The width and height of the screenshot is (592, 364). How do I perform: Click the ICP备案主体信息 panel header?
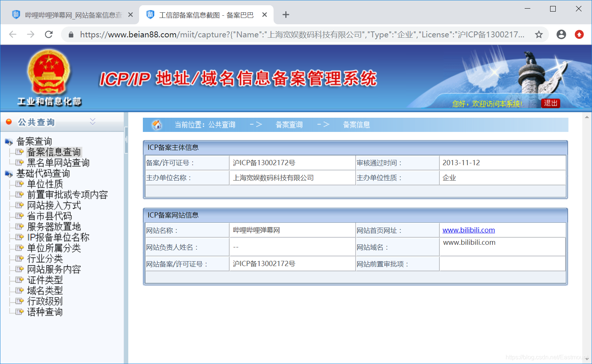[355, 148]
